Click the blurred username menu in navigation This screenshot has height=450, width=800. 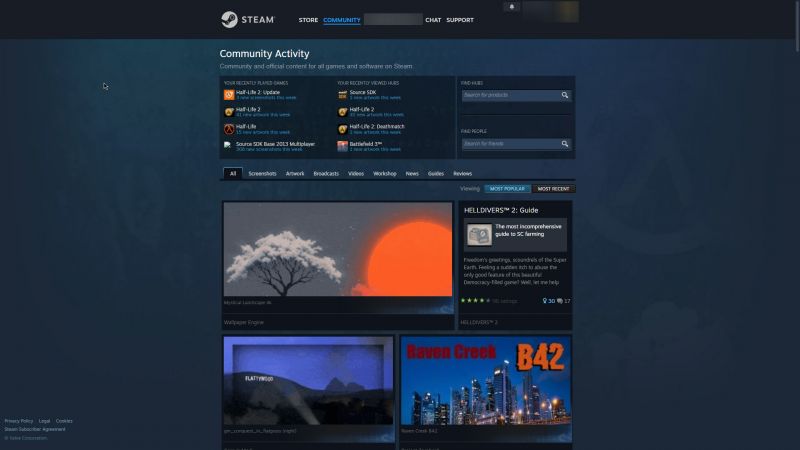click(393, 19)
